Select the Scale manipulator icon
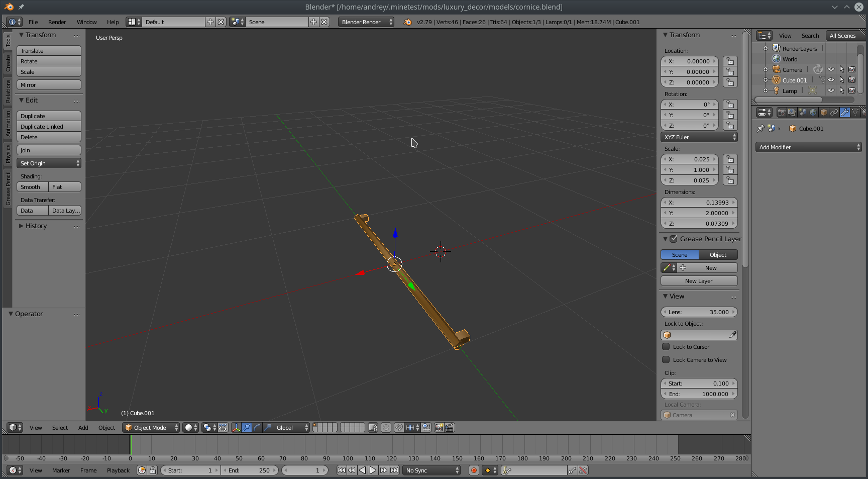 (268, 428)
